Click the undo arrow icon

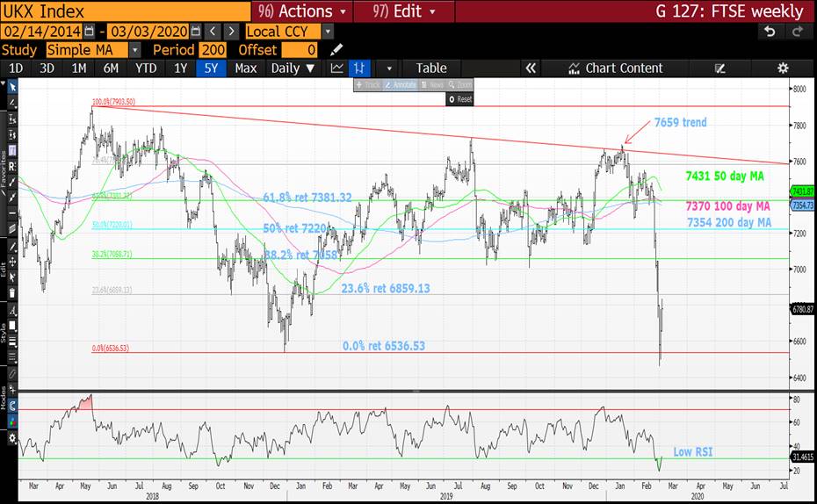coord(770,32)
